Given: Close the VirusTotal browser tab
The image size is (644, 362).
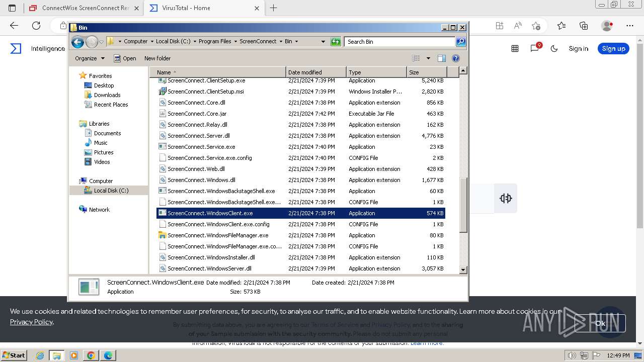Looking at the screenshot, I should (257, 8).
